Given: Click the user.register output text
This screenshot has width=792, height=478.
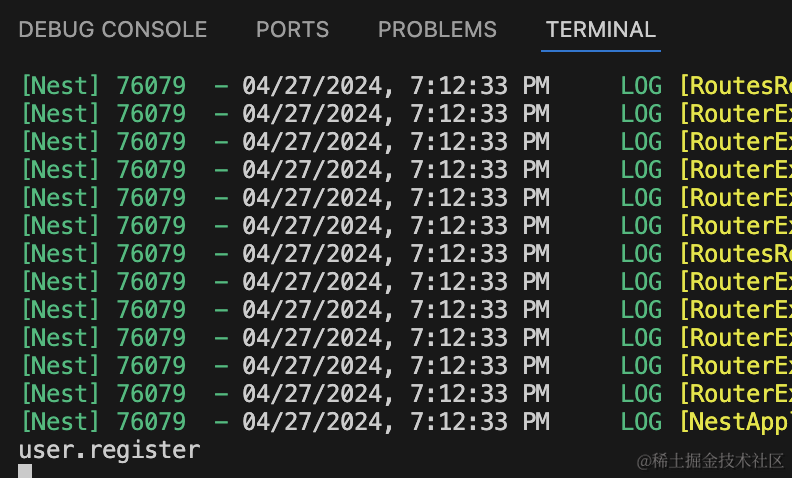Looking at the screenshot, I should coord(110,450).
